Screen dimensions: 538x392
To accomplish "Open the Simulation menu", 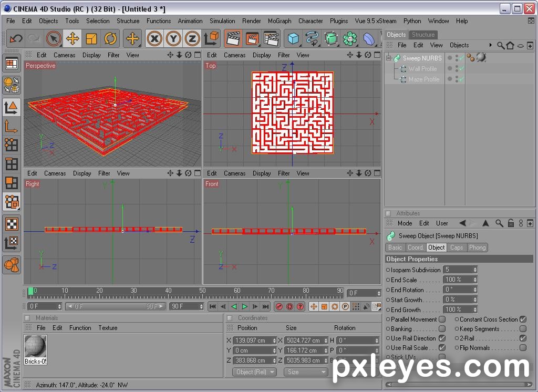I will click(222, 21).
